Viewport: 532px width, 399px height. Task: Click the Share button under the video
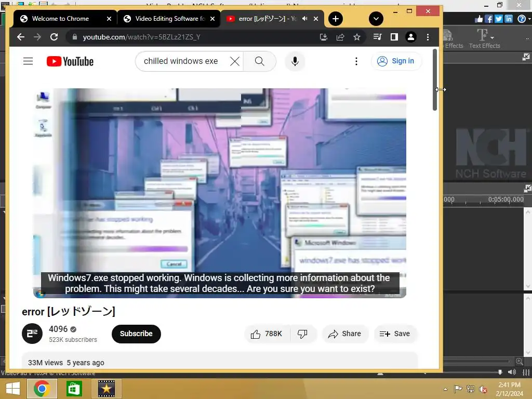[345, 334]
